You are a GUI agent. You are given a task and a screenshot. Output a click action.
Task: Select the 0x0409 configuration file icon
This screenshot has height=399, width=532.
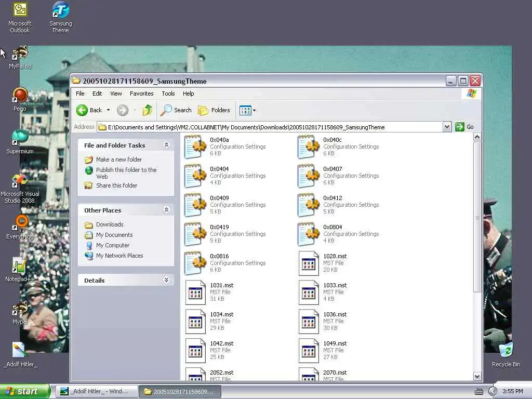pos(195,205)
